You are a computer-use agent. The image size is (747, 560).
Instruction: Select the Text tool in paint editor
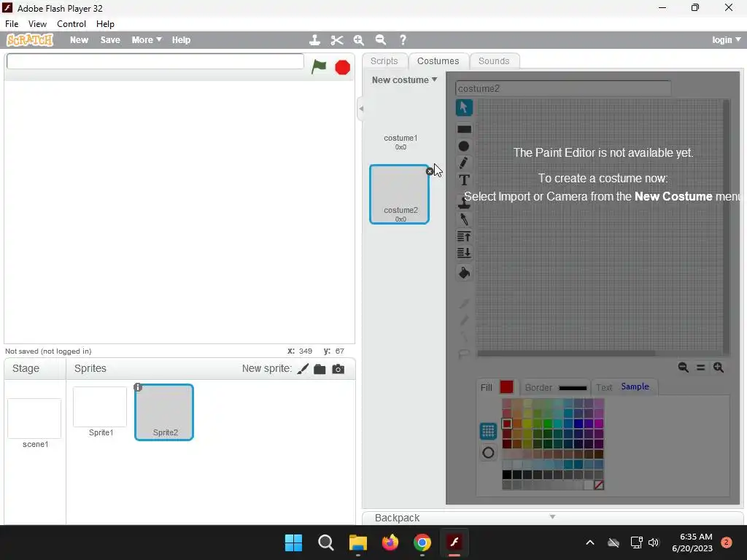coord(464,180)
